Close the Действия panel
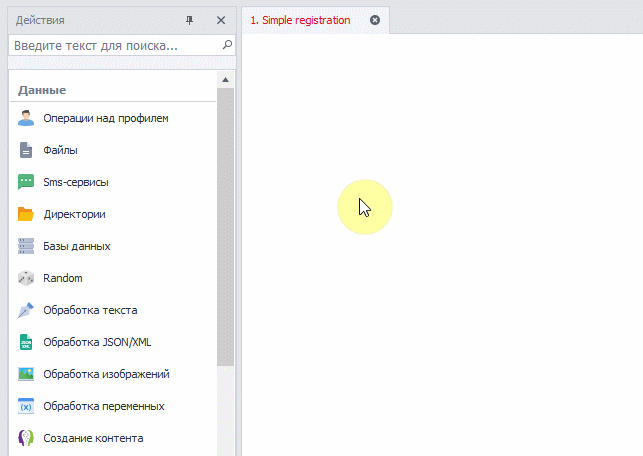This screenshot has width=643, height=456. pos(221,20)
